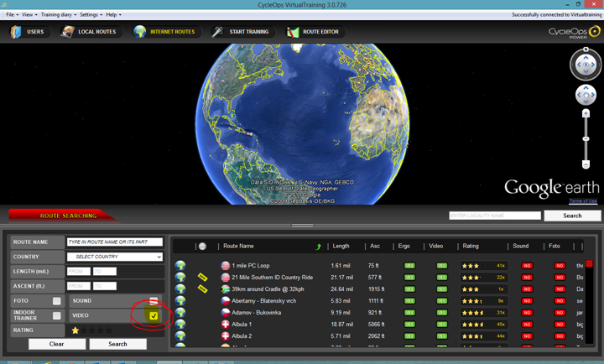
Task: Sort routes by Length column
Action: [341, 246]
